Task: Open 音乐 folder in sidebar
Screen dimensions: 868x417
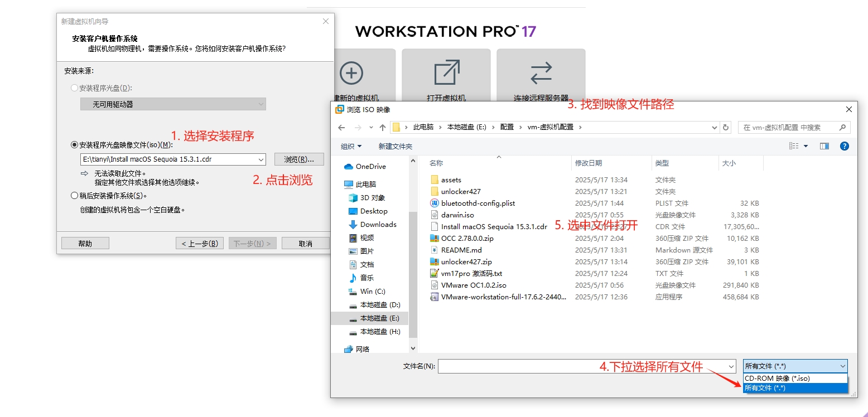Action: 361,278
